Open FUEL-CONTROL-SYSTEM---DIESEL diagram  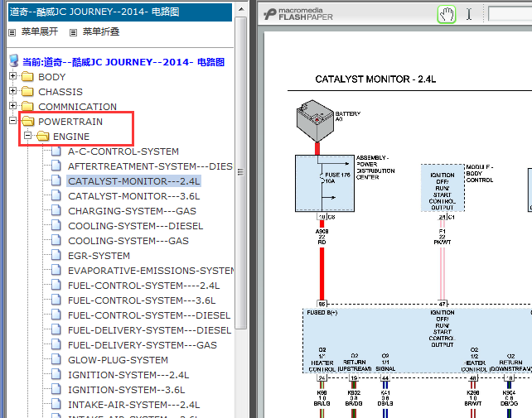pyautogui.click(x=149, y=315)
